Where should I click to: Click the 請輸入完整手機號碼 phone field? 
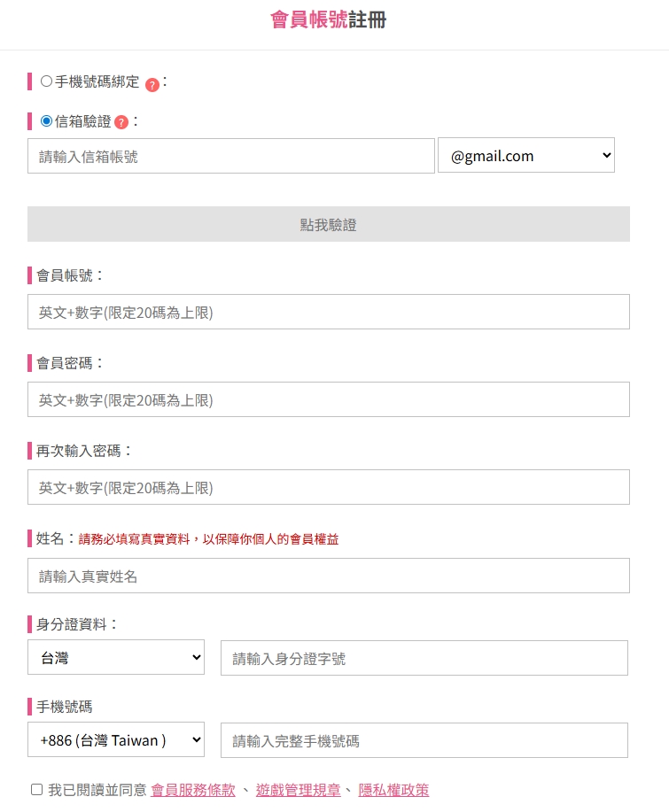point(424,741)
